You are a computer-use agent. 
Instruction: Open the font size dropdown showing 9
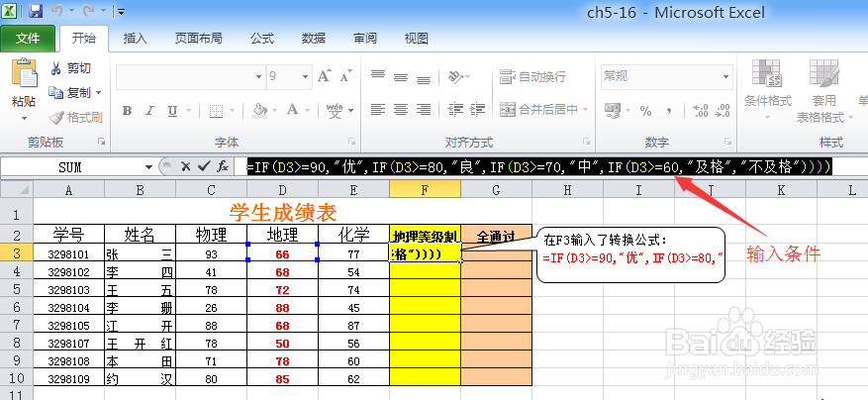tap(306, 76)
